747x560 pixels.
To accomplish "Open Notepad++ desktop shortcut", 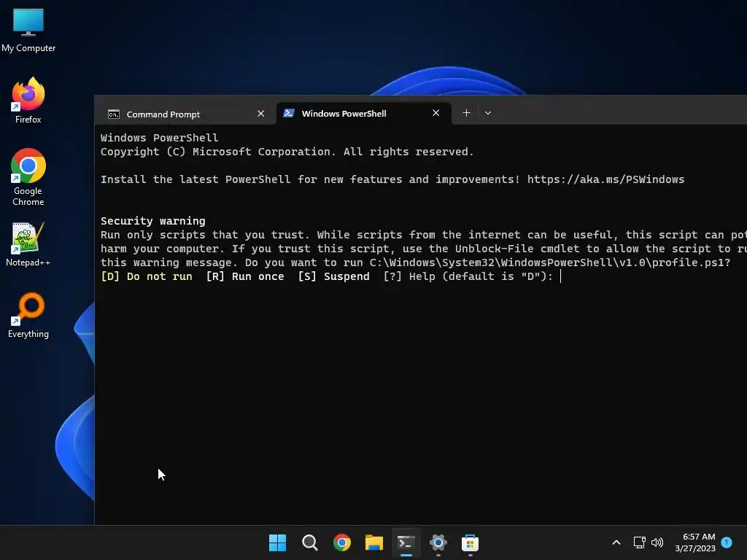I will tap(28, 244).
